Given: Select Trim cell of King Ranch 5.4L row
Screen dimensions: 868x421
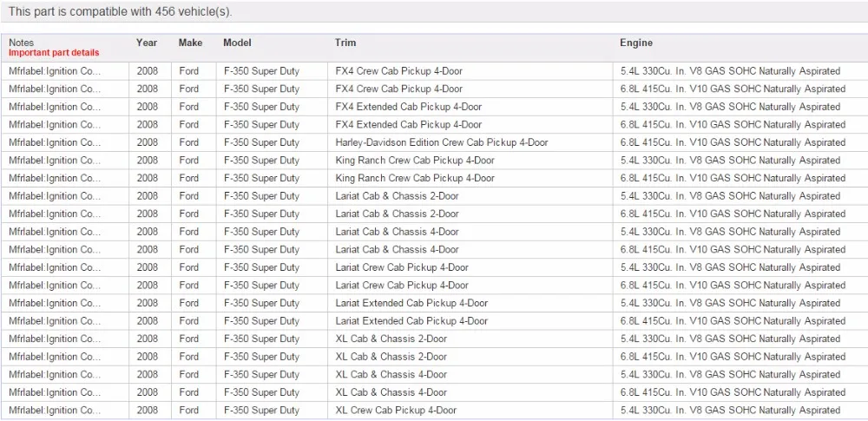Looking at the screenshot, I should 470,160.
